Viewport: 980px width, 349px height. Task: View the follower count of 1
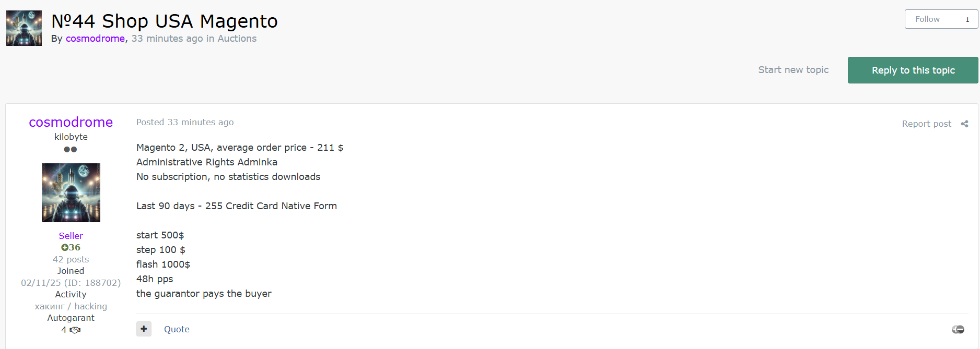pyautogui.click(x=967, y=19)
